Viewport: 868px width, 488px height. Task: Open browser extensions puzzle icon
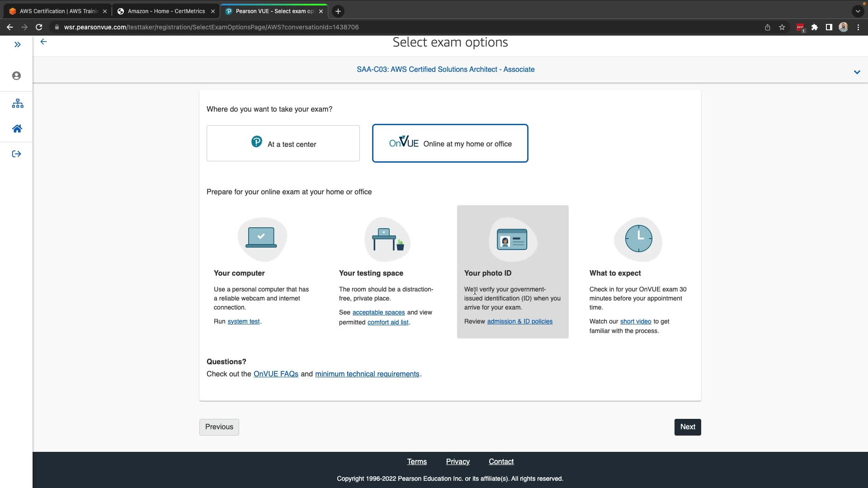pos(815,27)
